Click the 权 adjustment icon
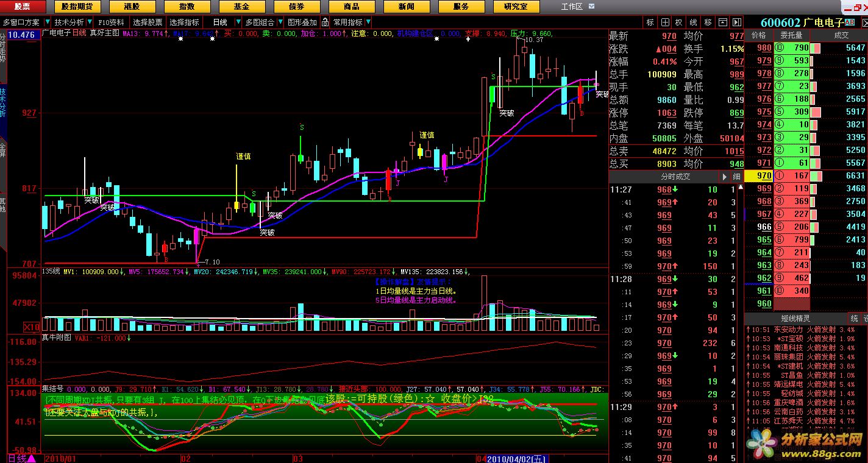 [679, 23]
